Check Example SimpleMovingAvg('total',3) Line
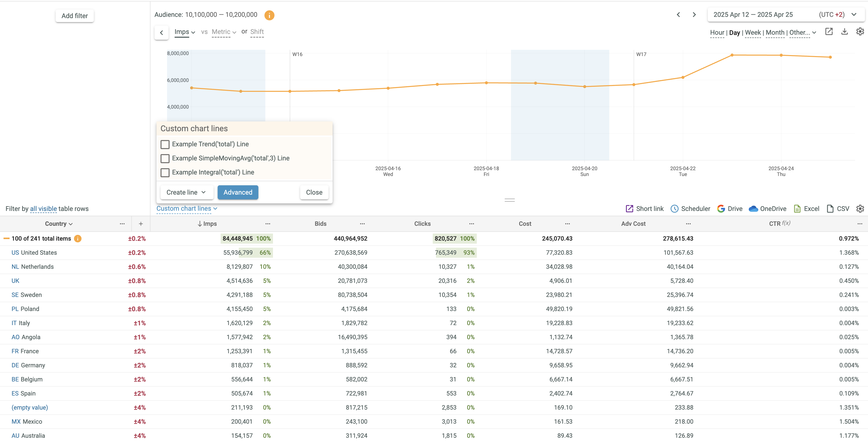Viewport: 868px width, 441px height. point(165,159)
